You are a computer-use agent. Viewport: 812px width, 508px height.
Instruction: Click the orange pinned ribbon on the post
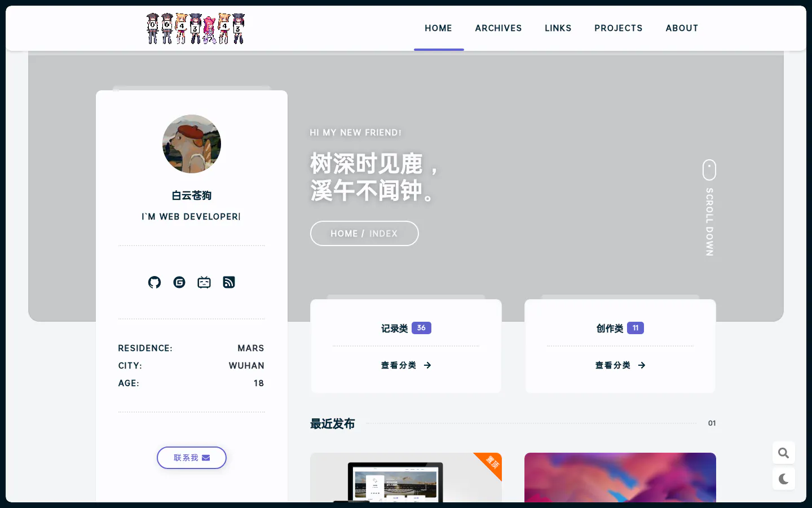[491, 464]
